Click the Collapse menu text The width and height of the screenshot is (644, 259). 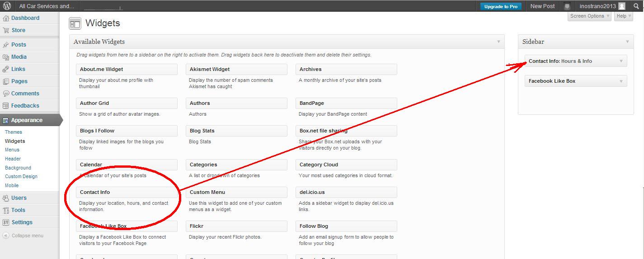pyautogui.click(x=28, y=235)
